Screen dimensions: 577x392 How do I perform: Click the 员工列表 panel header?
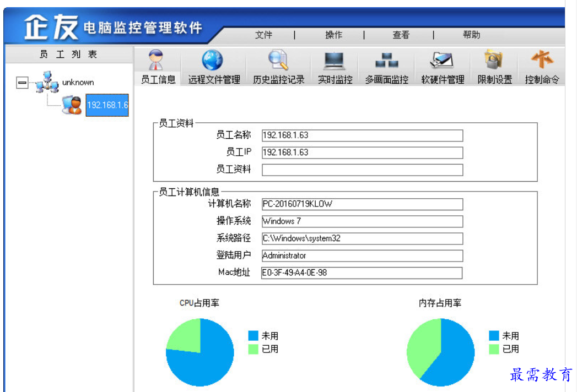click(x=68, y=55)
